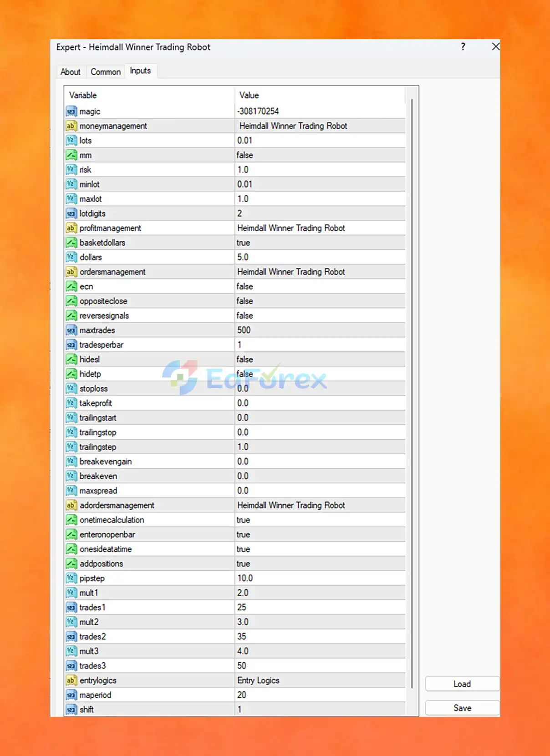Viewport: 550px width, 756px height.
Task: Select the maperiod value 20
Action: click(x=242, y=695)
